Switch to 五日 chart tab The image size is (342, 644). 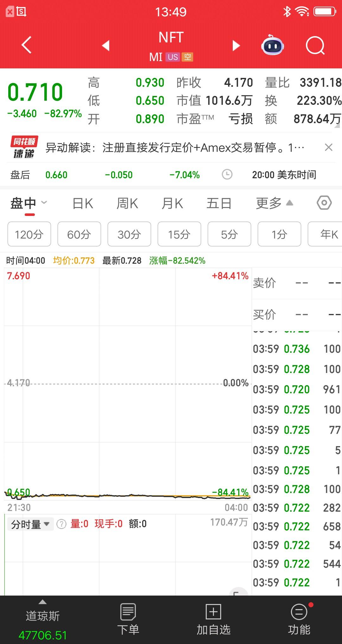[219, 203]
